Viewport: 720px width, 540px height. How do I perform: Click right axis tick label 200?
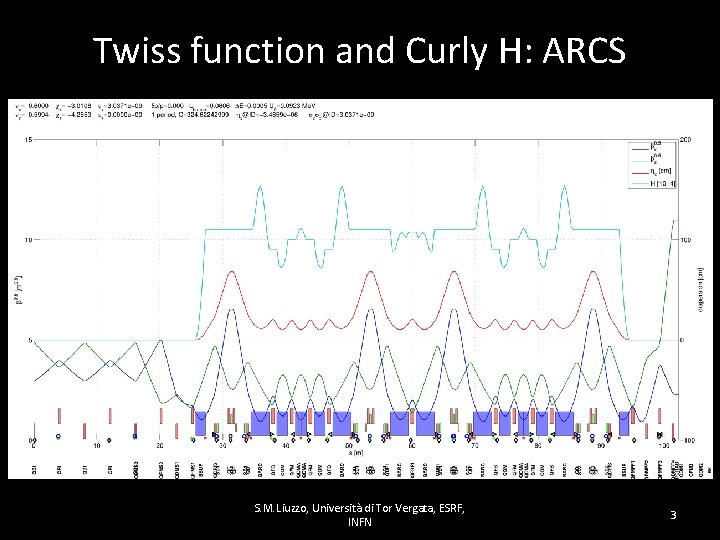coord(686,140)
